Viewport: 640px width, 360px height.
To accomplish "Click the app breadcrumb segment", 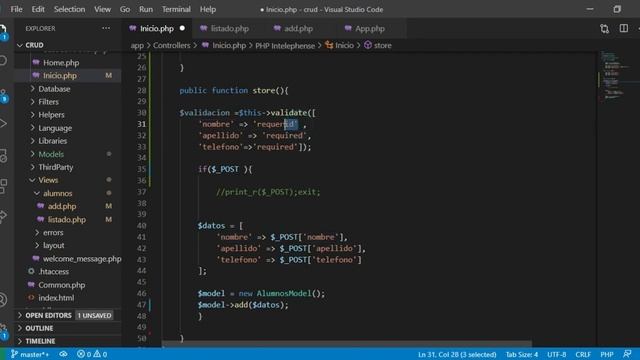I will point(137,45).
